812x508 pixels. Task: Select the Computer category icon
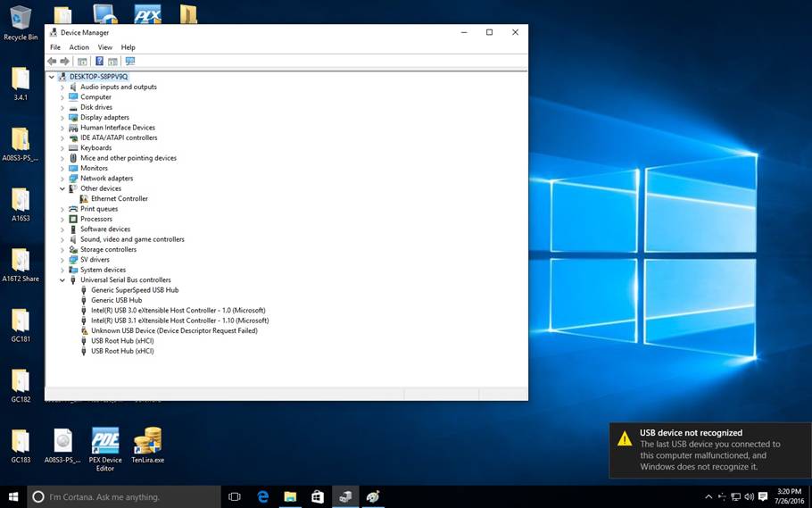[x=73, y=97]
